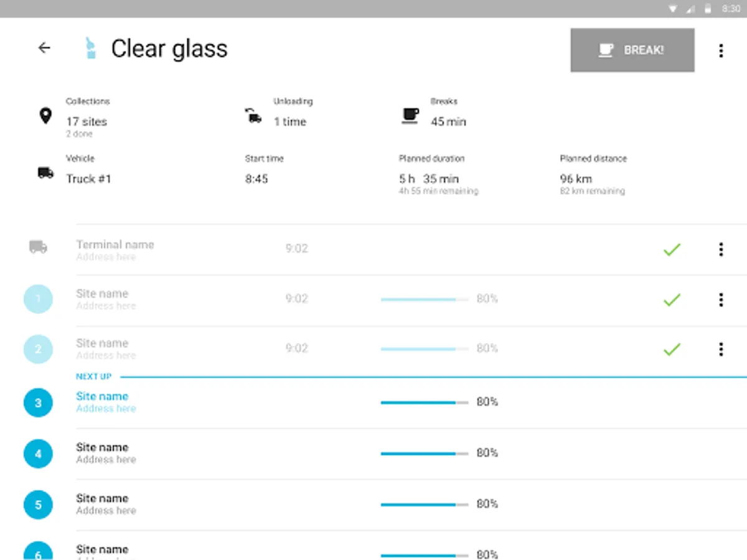Click the 8:45 start time value
747x560 pixels.
point(256,179)
